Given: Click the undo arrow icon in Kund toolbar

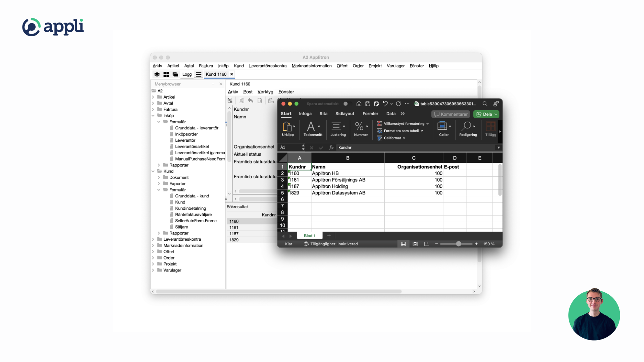Looking at the screenshot, I should coord(251,101).
